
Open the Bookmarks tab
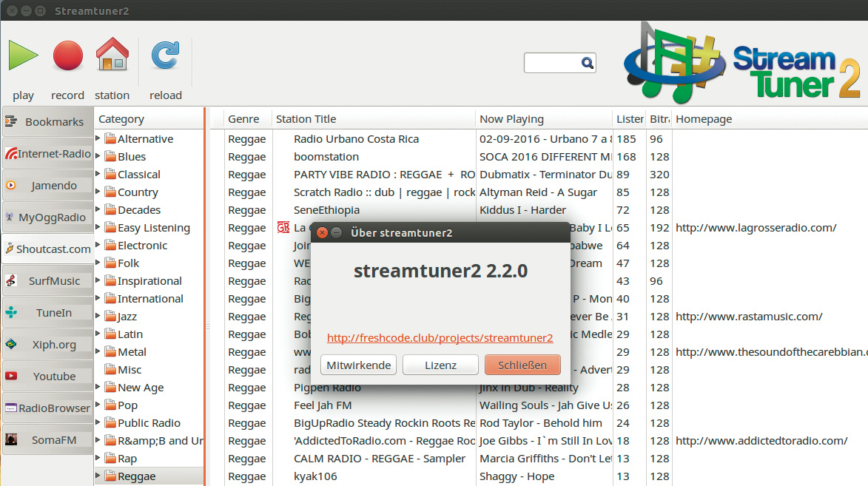(x=48, y=122)
